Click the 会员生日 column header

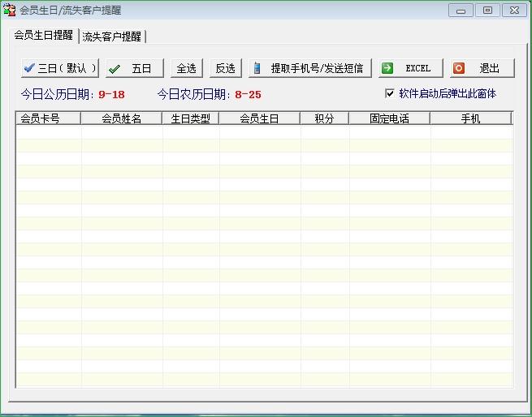pos(260,118)
